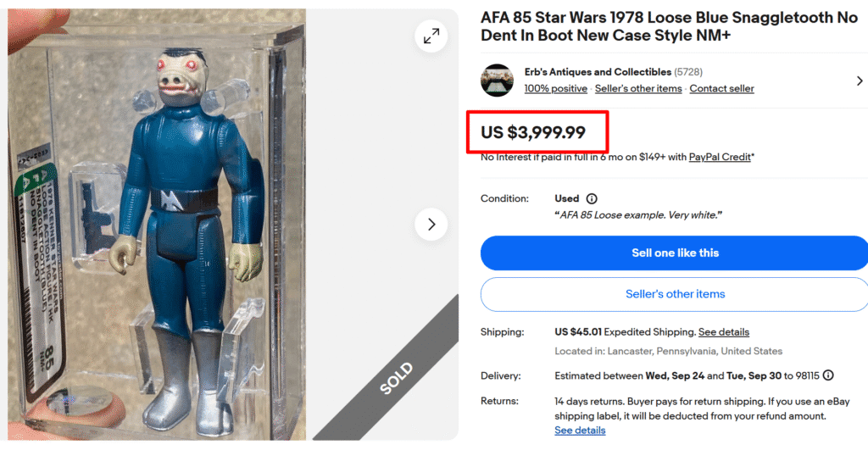Screen dimensions: 868x450
Task: View returns See details link
Action: click(x=580, y=431)
